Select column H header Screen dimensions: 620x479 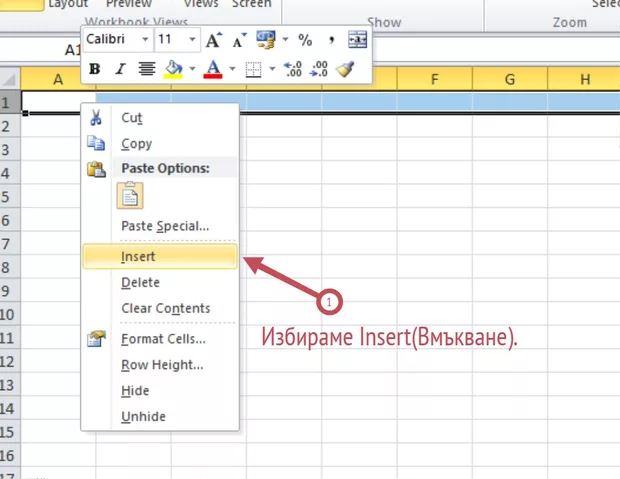coord(584,79)
